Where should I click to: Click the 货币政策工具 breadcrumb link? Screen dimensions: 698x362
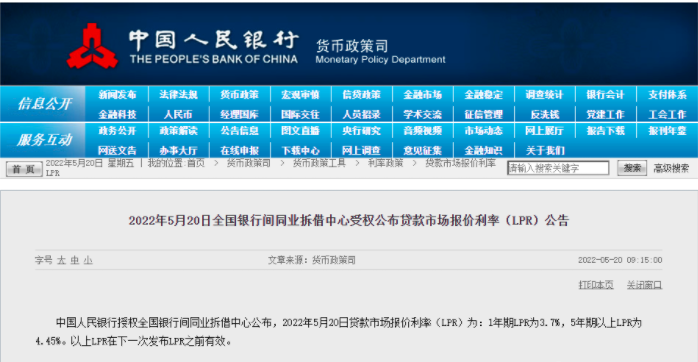click(319, 163)
